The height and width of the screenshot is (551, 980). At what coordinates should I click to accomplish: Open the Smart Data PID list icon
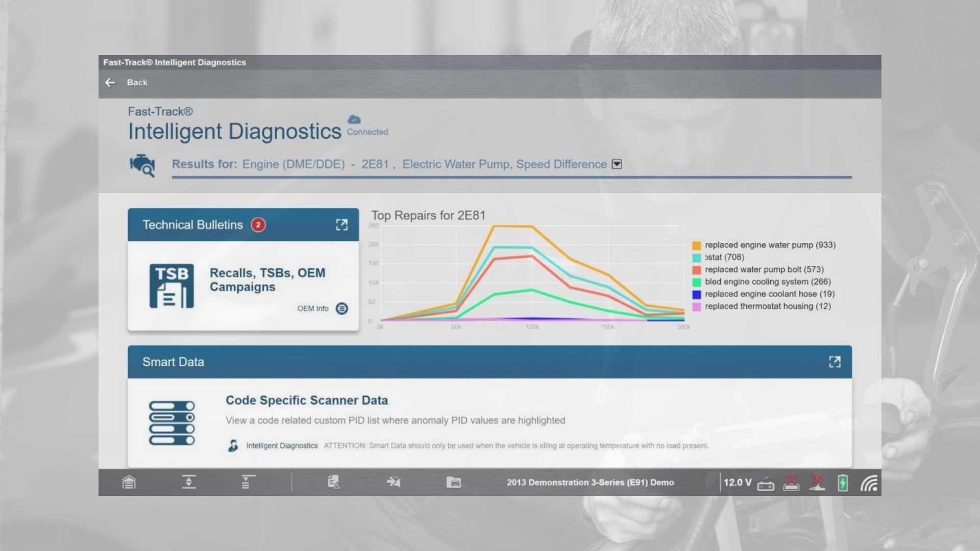point(171,423)
